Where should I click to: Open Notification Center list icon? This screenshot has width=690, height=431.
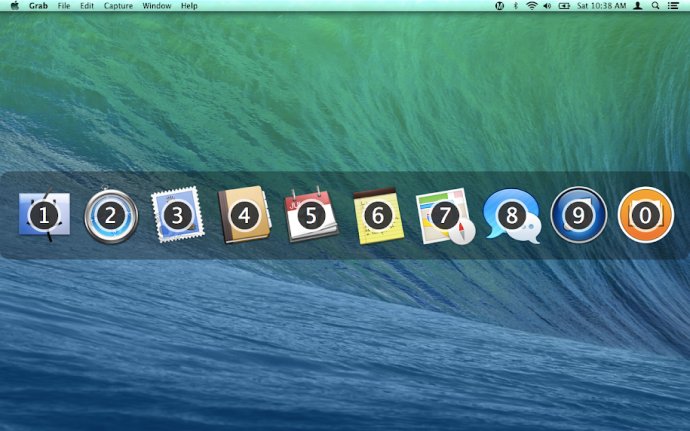pyautogui.click(x=673, y=6)
